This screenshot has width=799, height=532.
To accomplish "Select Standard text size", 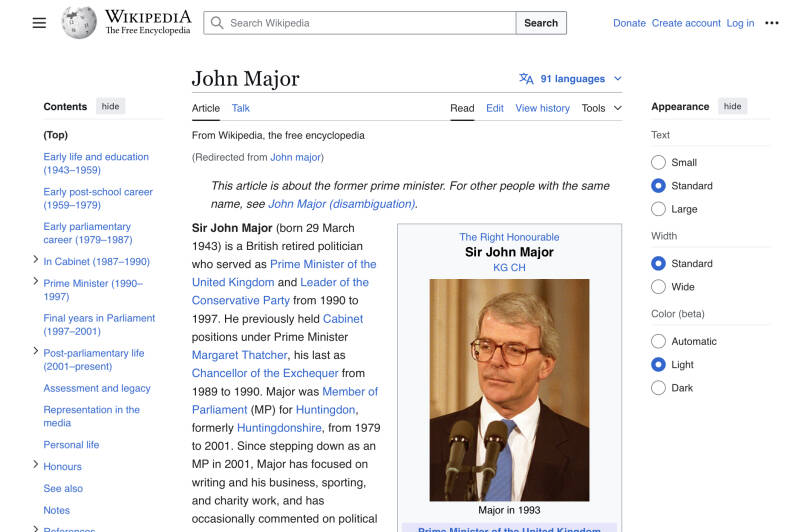I will (x=658, y=185).
